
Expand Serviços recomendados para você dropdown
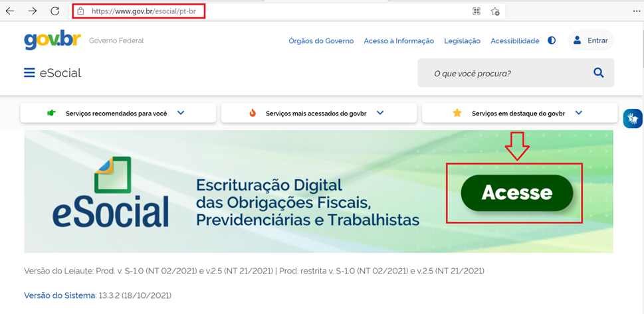tap(118, 113)
